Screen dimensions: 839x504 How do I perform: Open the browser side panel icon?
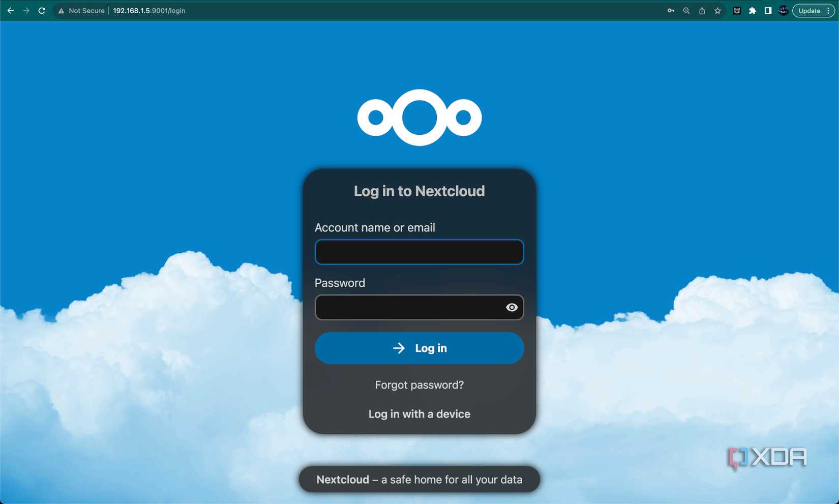768,10
